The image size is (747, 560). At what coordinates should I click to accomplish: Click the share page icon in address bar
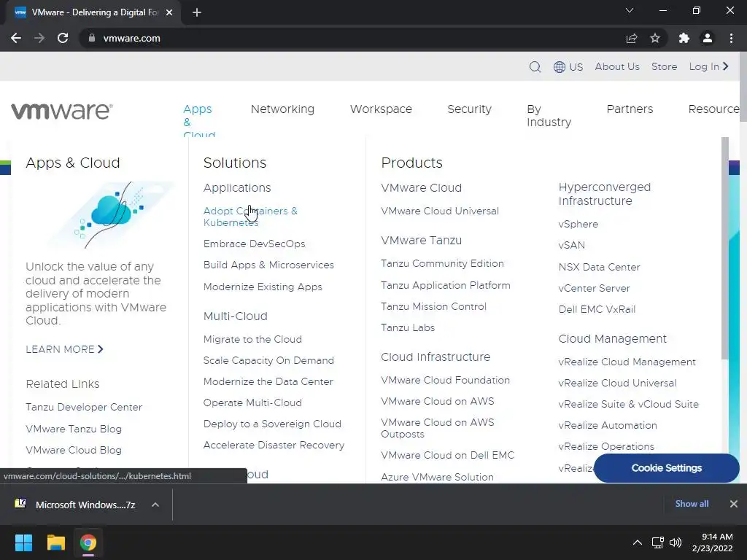632,38
